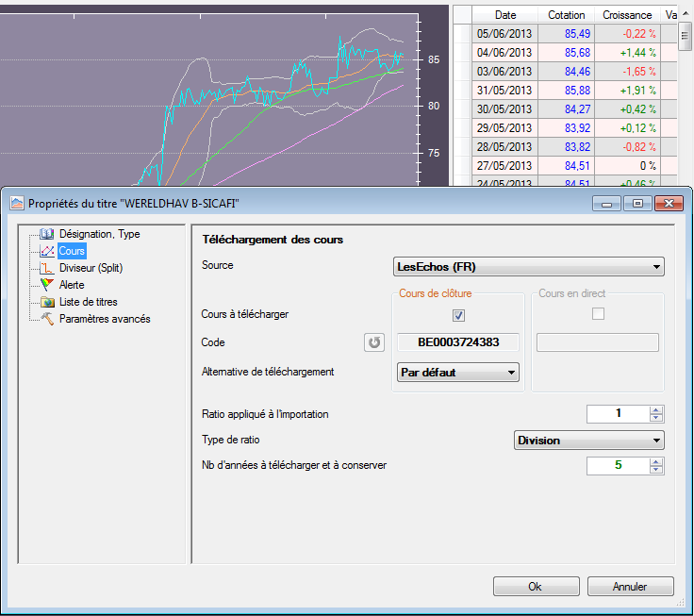Open Paramètres avancés hammer icon

tap(47, 319)
